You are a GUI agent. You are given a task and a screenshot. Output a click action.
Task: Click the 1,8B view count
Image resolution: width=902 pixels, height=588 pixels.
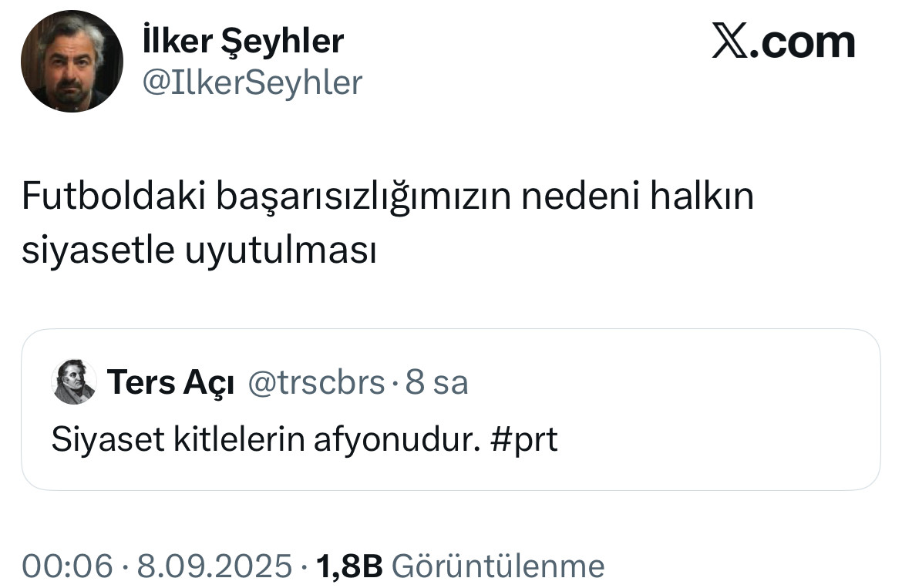tap(349, 566)
